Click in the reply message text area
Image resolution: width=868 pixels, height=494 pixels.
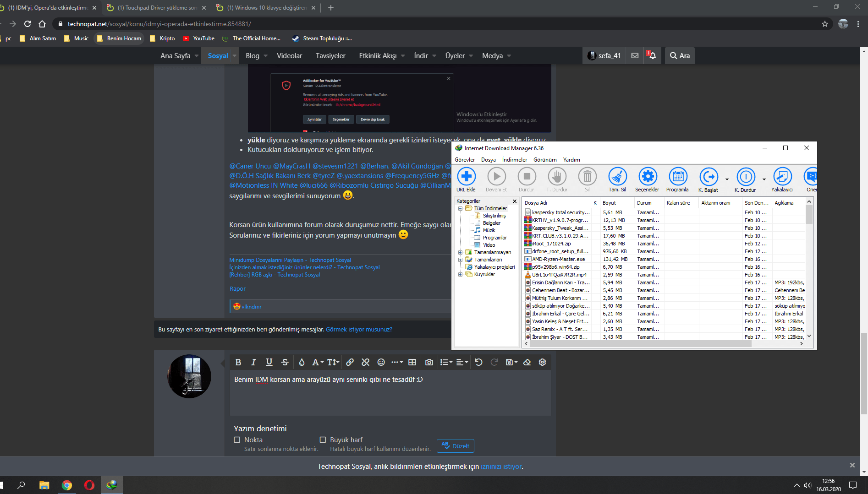pos(390,392)
